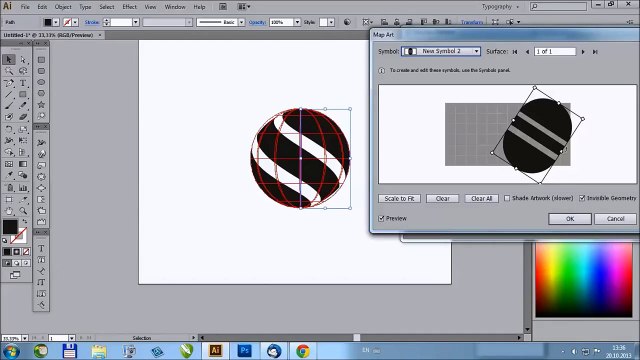Viewport: 640px width, 360px height.
Task: Select the Untitled-1 document tab
Action: pyautogui.click(x=52, y=35)
